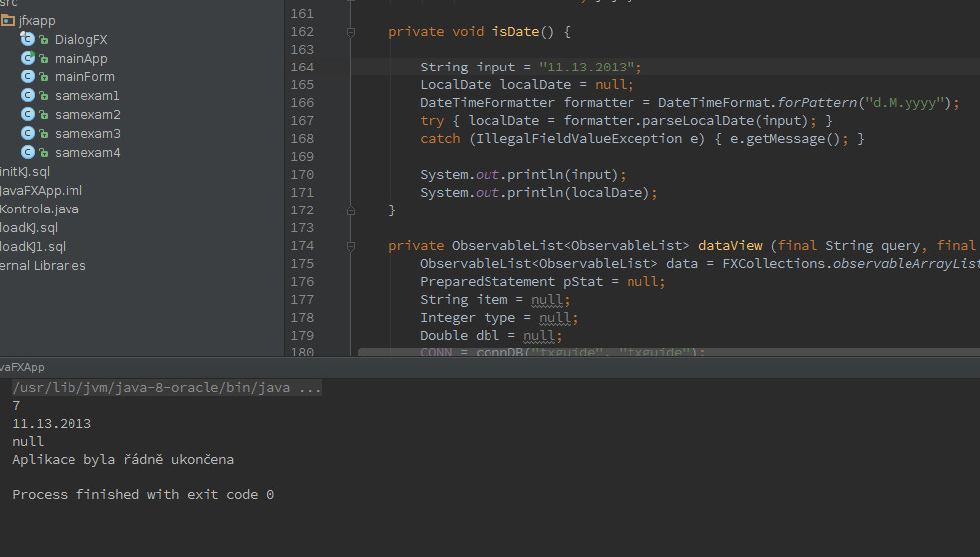Click the lock icon beside mainForm
The width and height of the screenshot is (980, 557).
click(x=43, y=76)
